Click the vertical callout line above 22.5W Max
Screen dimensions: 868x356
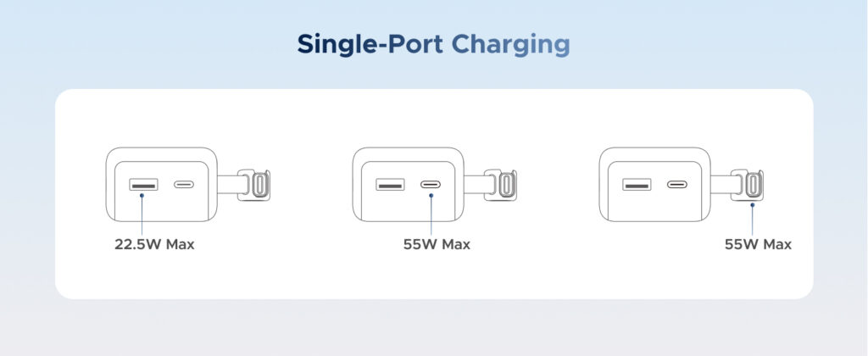tap(142, 216)
